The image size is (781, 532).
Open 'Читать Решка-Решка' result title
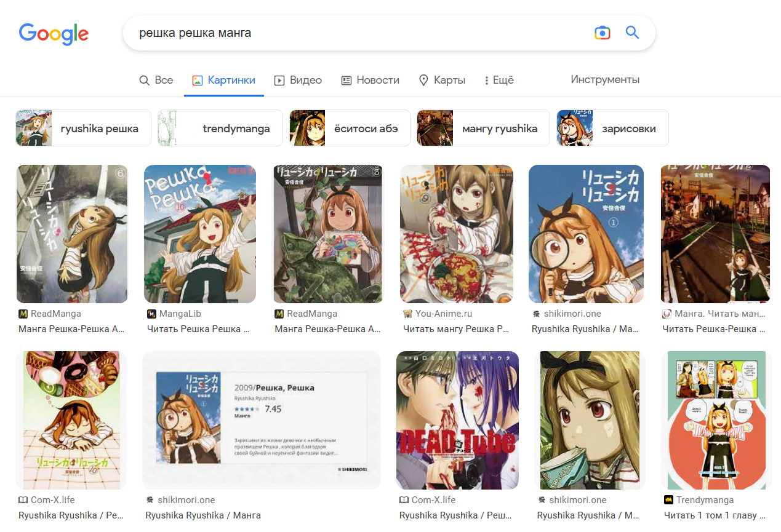click(714, 329)
